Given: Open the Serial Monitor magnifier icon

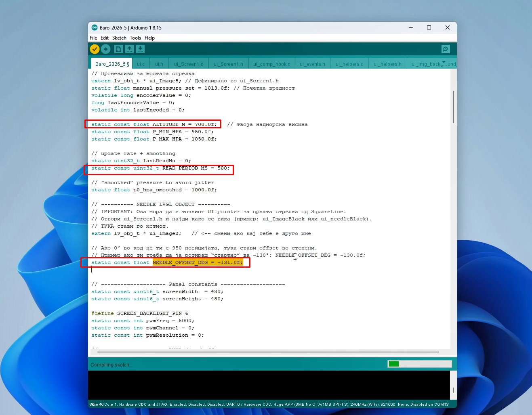Looking at the screenshot, I should tap(446, 49).
